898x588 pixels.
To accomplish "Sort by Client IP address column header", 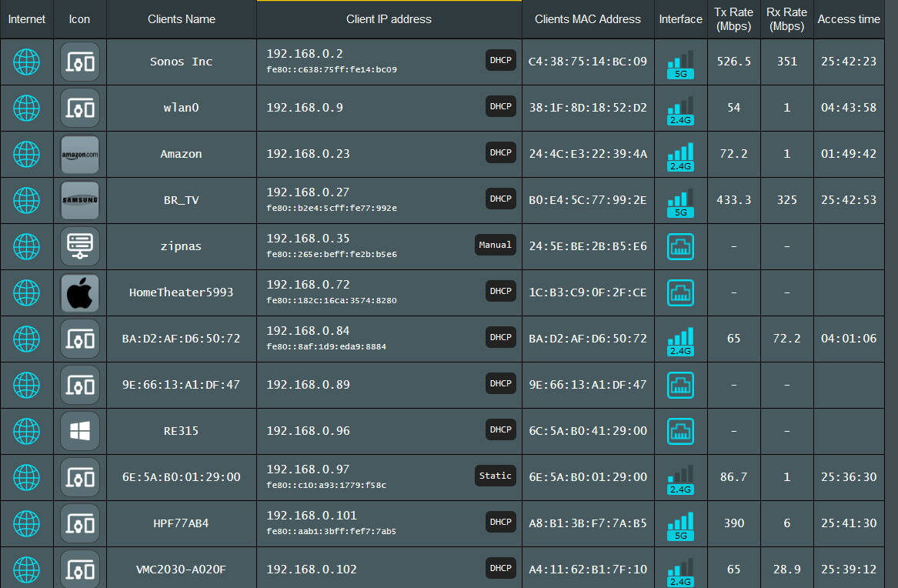I will coord(389,19).
